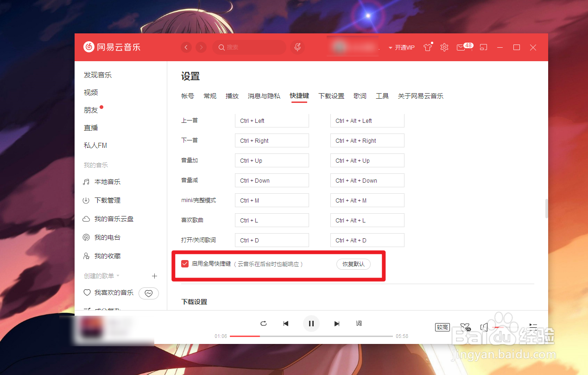Open 发现音乐 in the sidebar
This screenshot has height=375, width=588.
[98, 75]
